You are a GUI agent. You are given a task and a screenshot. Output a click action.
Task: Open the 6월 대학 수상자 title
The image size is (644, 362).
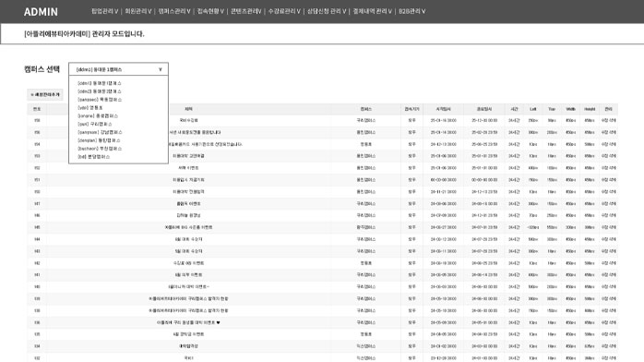tap(188, 239)
